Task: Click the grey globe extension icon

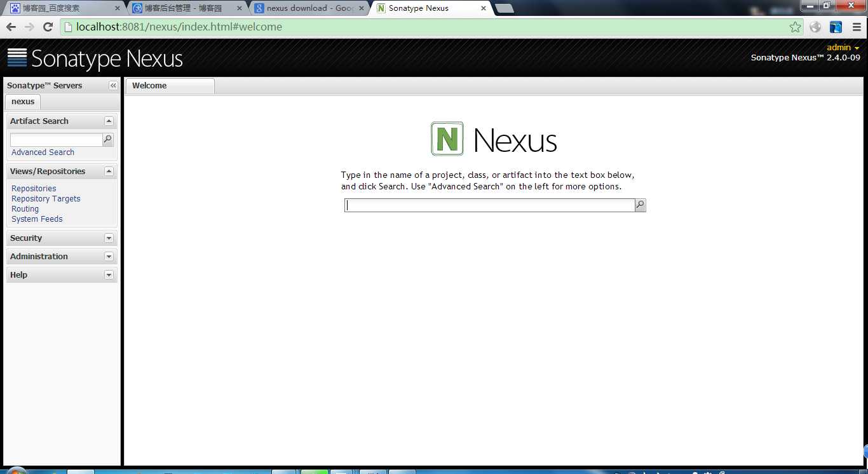Action: [x=815, y=27]
